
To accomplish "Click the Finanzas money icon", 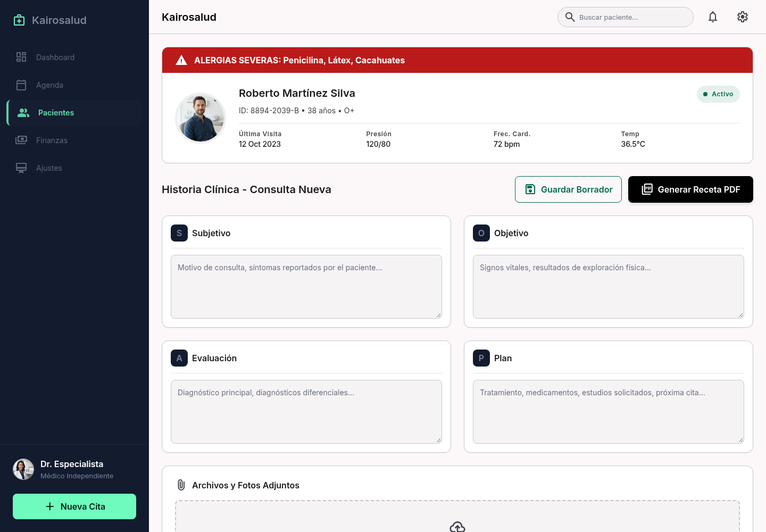I will [x=21, y=140].
